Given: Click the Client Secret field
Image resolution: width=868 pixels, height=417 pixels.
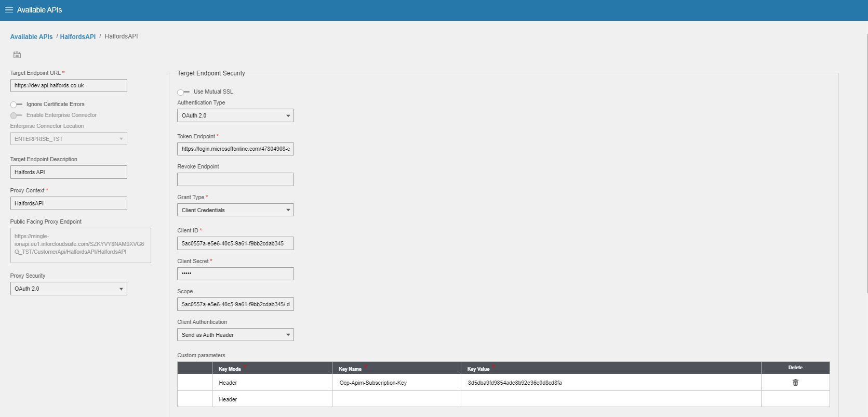Looking at the screenshot, I should (x=235, y=273).
